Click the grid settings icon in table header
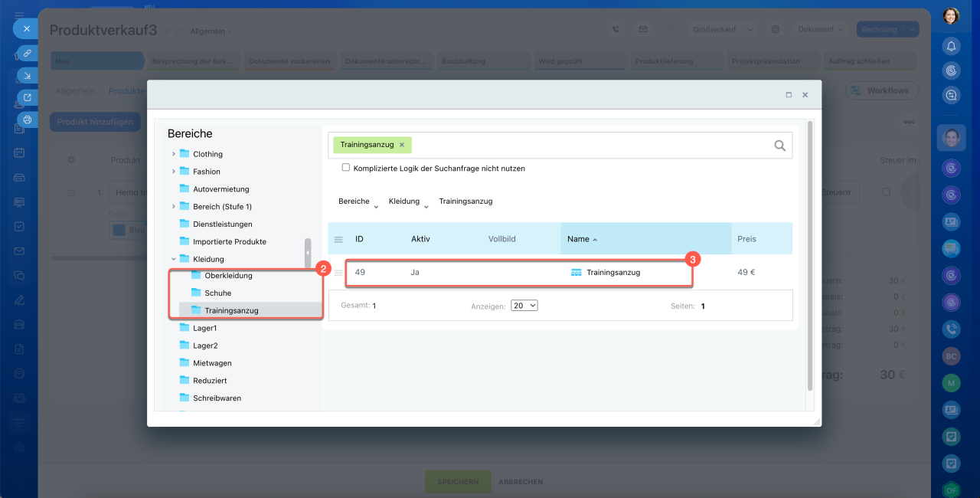980x498 pixels. 338,239
